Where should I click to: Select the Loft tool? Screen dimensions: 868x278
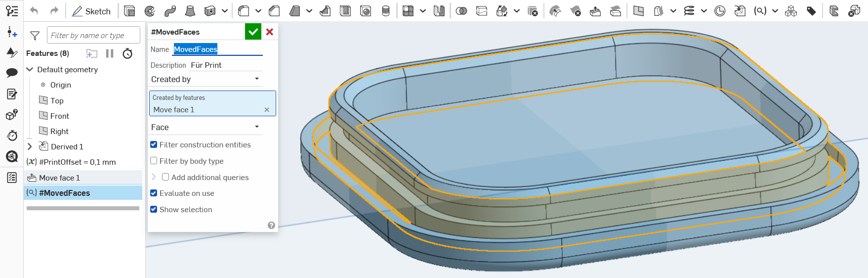pos(190,11)
